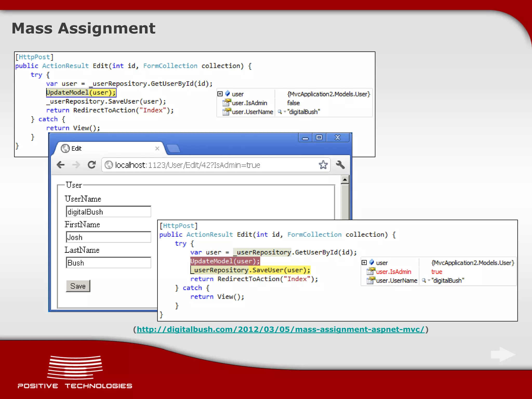Click highlighted _userRepository.SaveUser(user) line in lower code
The image size is (532, 399).
pyautogui.click(x=250, y=270)
